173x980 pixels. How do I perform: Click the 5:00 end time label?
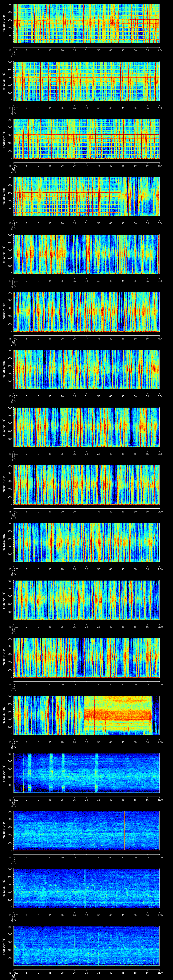pyautogui.click(x=160, y=223)
